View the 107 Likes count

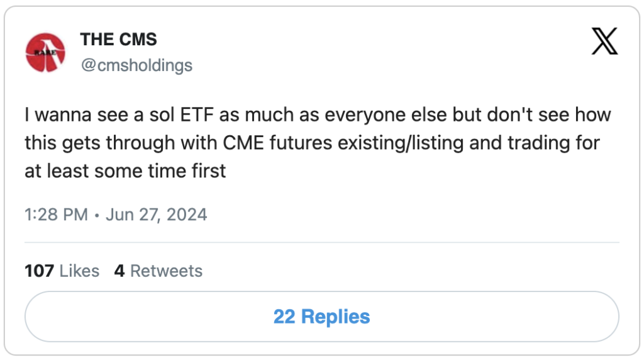tap(62, 271)
